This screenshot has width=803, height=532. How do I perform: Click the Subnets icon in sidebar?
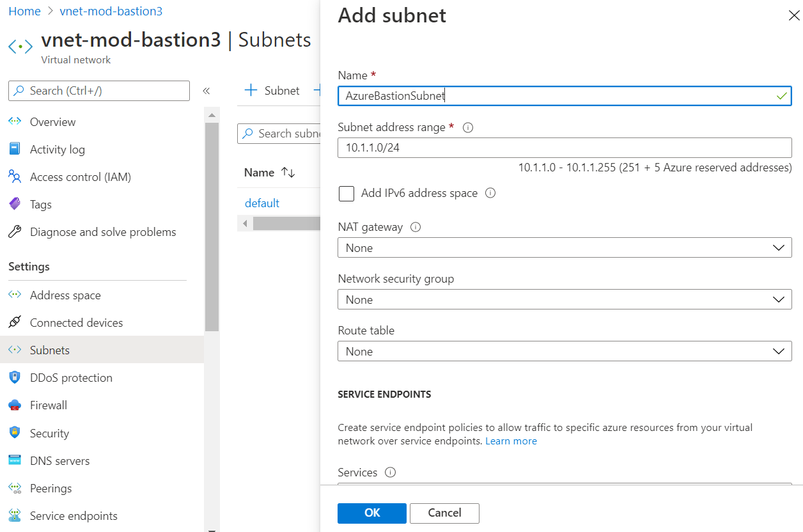point(15,350)
